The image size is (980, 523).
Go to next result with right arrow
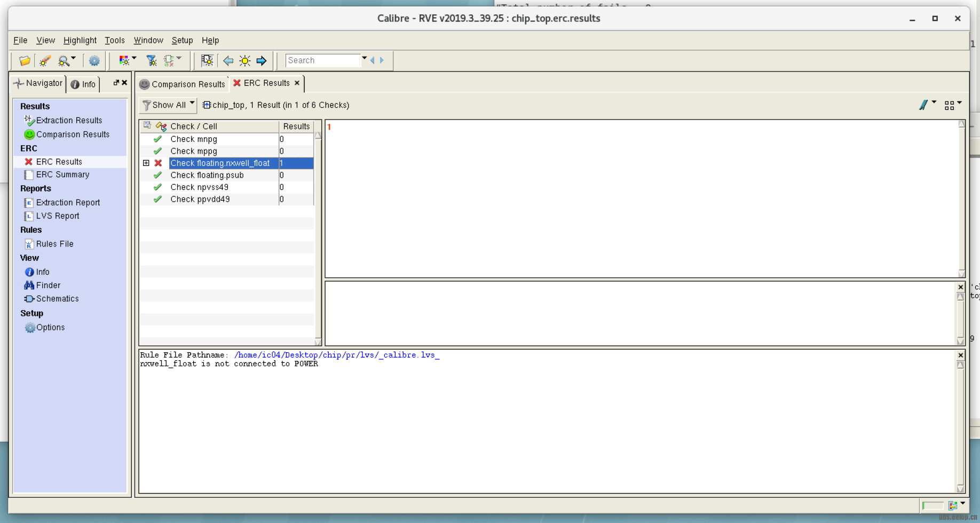click(262, 61)
